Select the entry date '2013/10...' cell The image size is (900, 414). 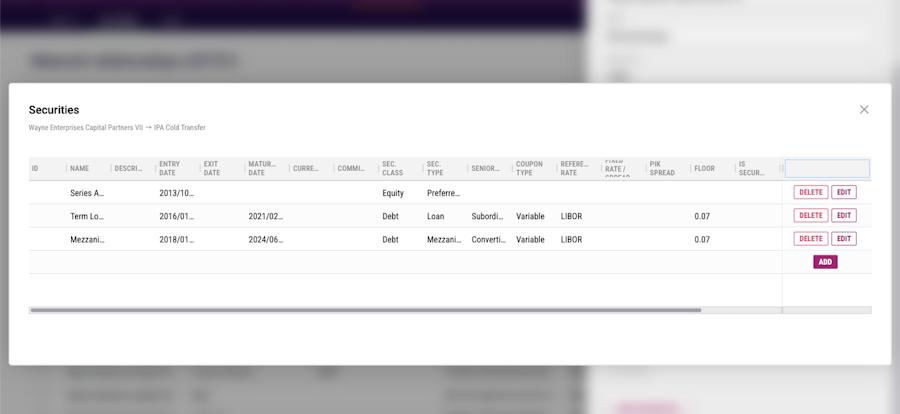coord(177,193)
